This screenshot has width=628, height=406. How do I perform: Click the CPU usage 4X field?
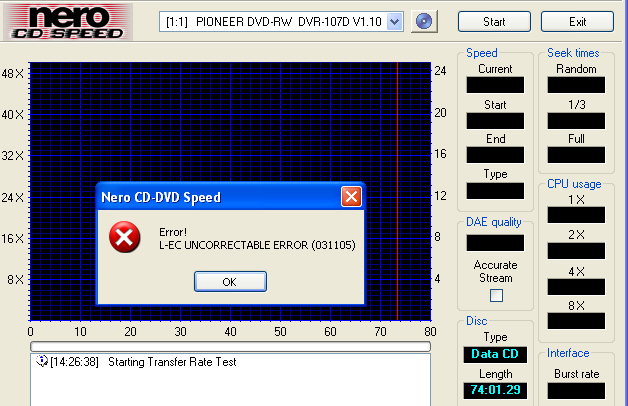[x=576, y=287]
